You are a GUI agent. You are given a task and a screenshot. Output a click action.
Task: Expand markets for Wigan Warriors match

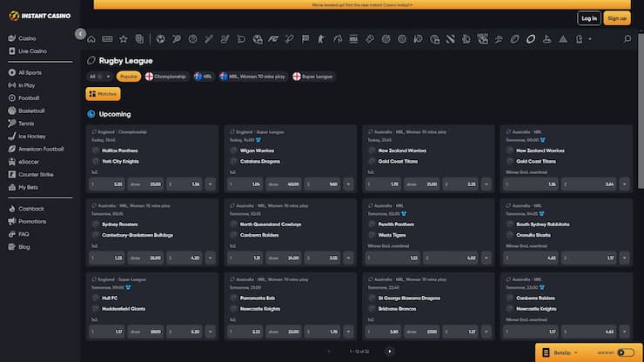tap(348, 184)
